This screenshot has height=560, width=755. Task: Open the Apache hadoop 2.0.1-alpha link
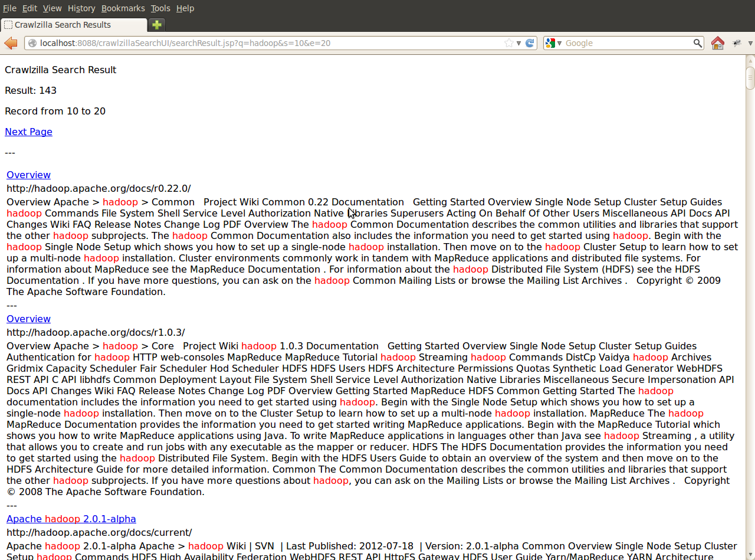[71, 519]
